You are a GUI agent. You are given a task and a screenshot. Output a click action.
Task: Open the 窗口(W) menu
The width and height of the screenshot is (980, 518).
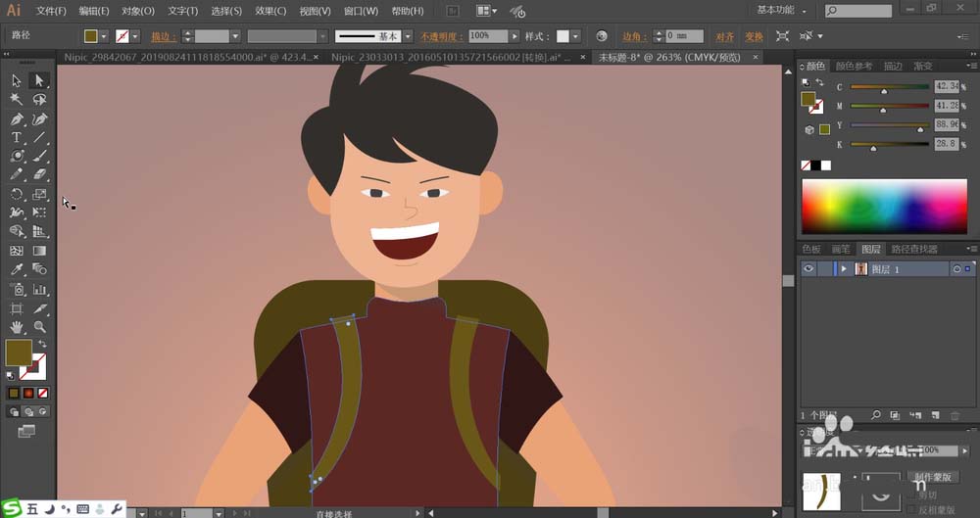(x=361, y=11)
